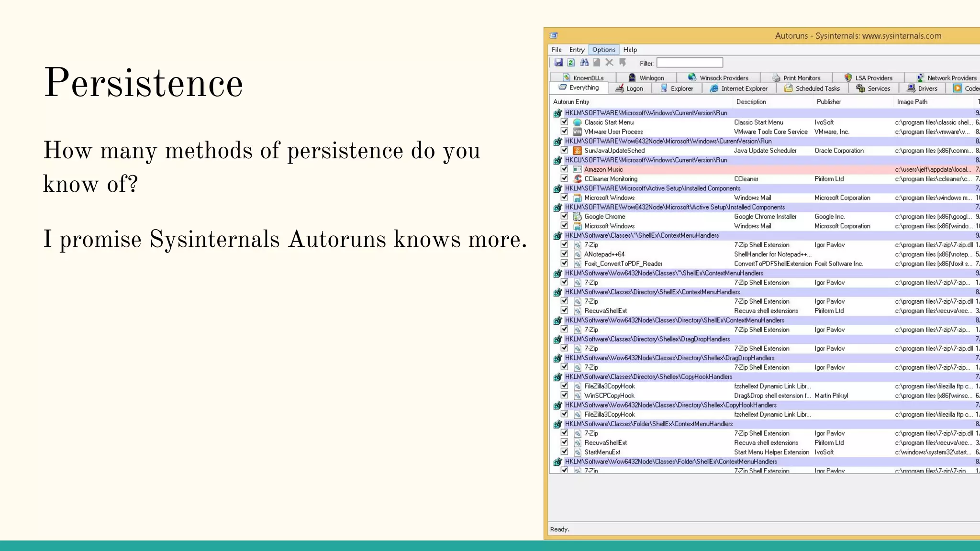The height and width of the screenshot is (551, 980).
Task: Toggle the CCleaner Monitoring checkbox
Action: pyautogui.click(x=565, y=178)
